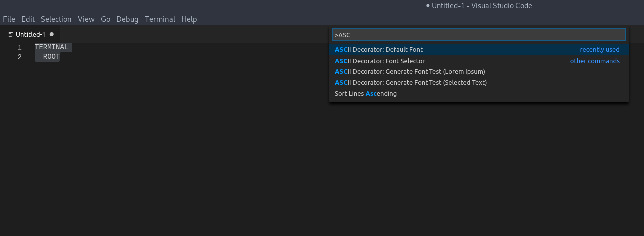644x236 pixels.
Task: Open the Terminal menu
Action: click(x=160, y=19)
